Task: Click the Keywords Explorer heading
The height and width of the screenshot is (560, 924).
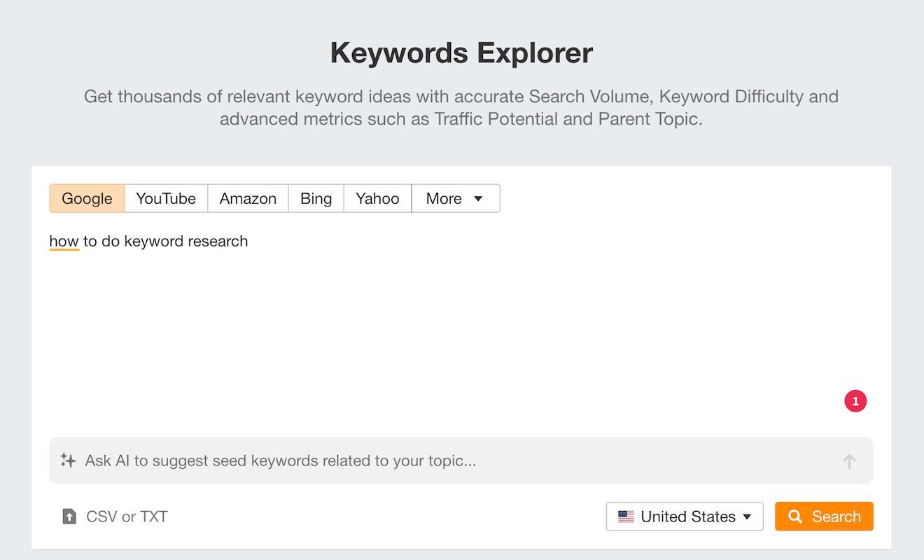Action: tap(461, 53)
